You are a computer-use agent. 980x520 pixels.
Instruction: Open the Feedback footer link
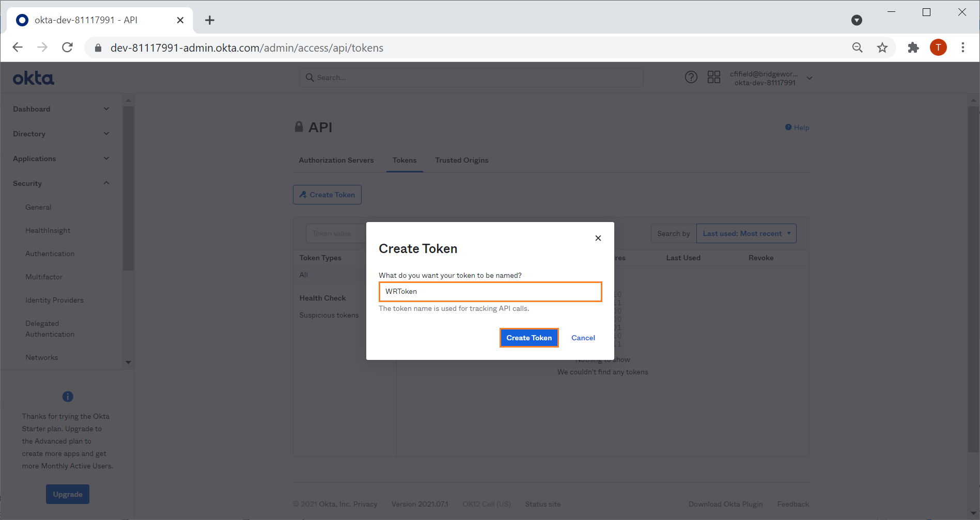pyautogui.click(x=794, y=504)
